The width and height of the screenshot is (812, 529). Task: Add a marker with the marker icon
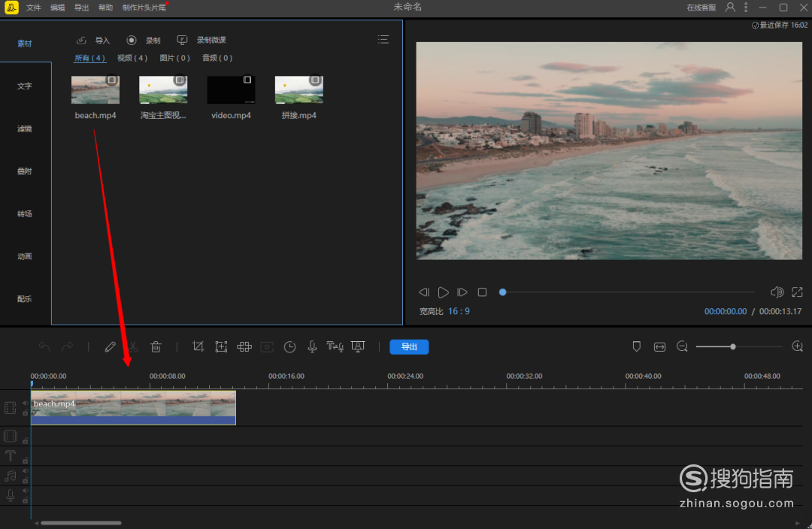(637, 346)
